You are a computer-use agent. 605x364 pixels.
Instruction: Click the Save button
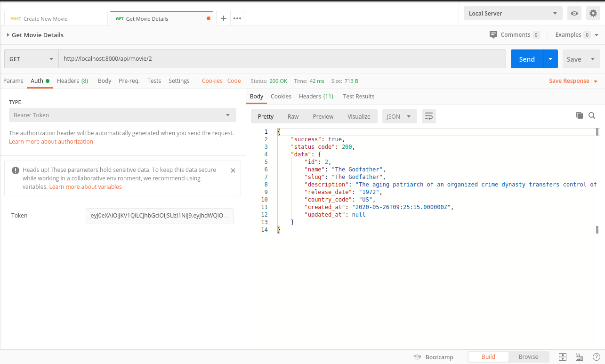[574, 59]
